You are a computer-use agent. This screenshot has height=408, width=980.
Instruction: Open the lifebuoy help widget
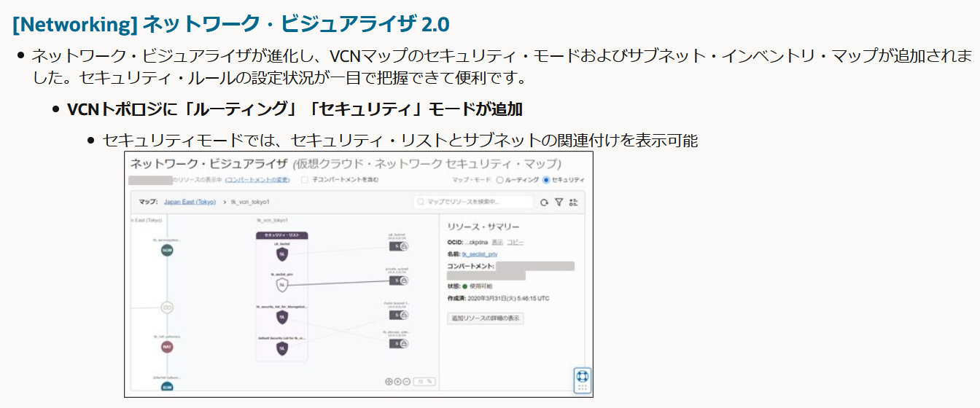pos(583,380)
